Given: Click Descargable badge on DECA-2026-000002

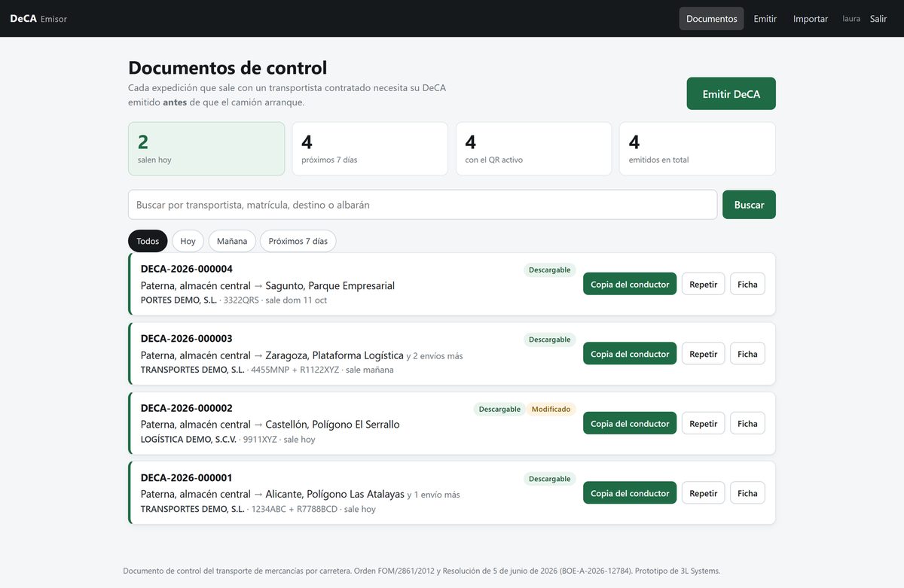Looking at the screenshot, I should (499, 409).
